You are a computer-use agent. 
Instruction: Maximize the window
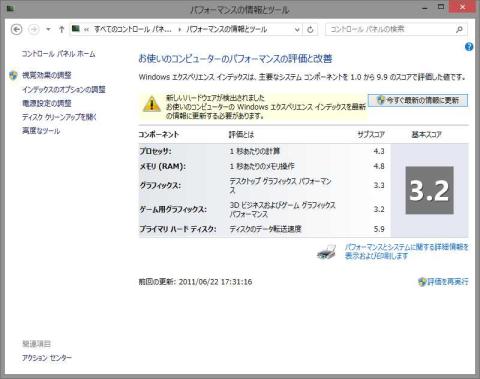pyautogui.click(x=441, y=7)
